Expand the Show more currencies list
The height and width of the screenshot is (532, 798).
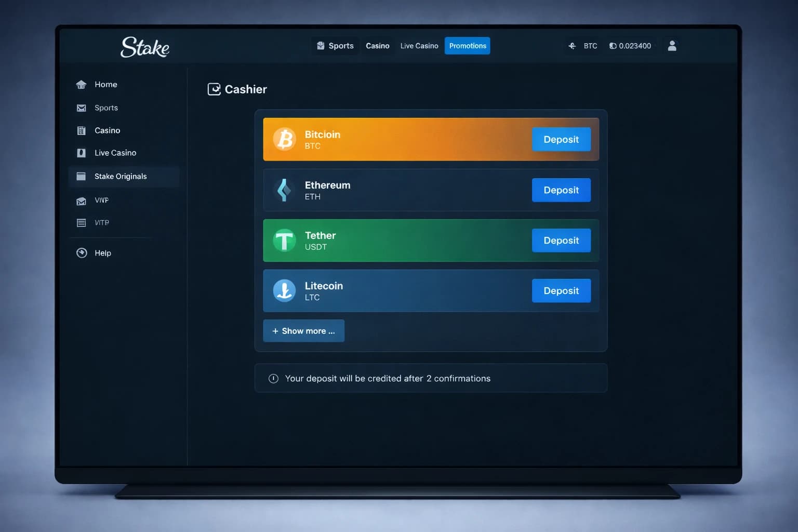(x=303, y=331)
